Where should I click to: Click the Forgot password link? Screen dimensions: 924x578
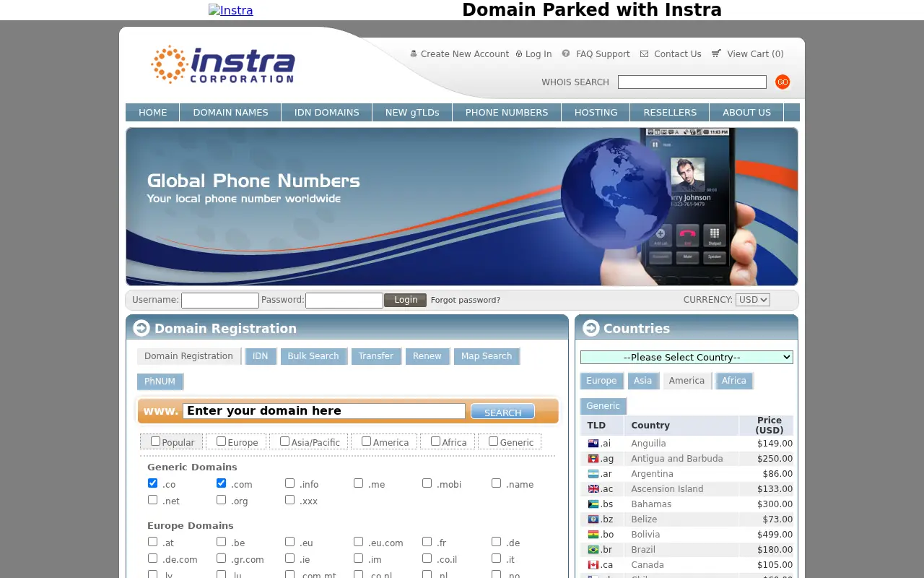point(466,300)
